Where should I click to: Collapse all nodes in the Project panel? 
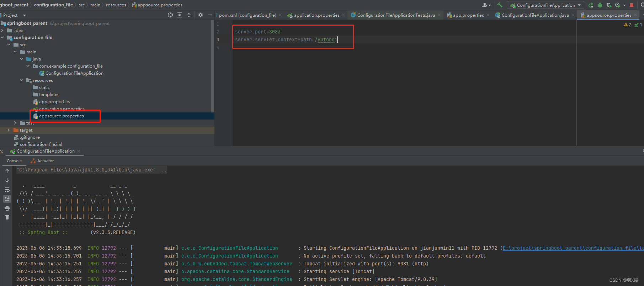point(189,15)
